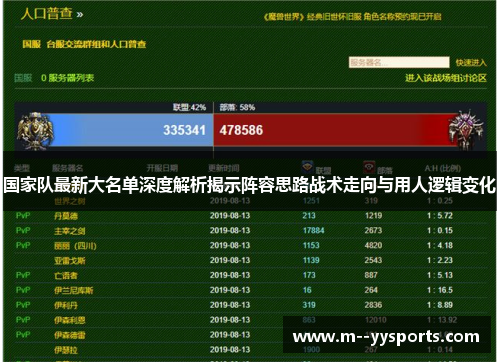Open 进入该战场组讨论区 link

(x=446, y=78)
